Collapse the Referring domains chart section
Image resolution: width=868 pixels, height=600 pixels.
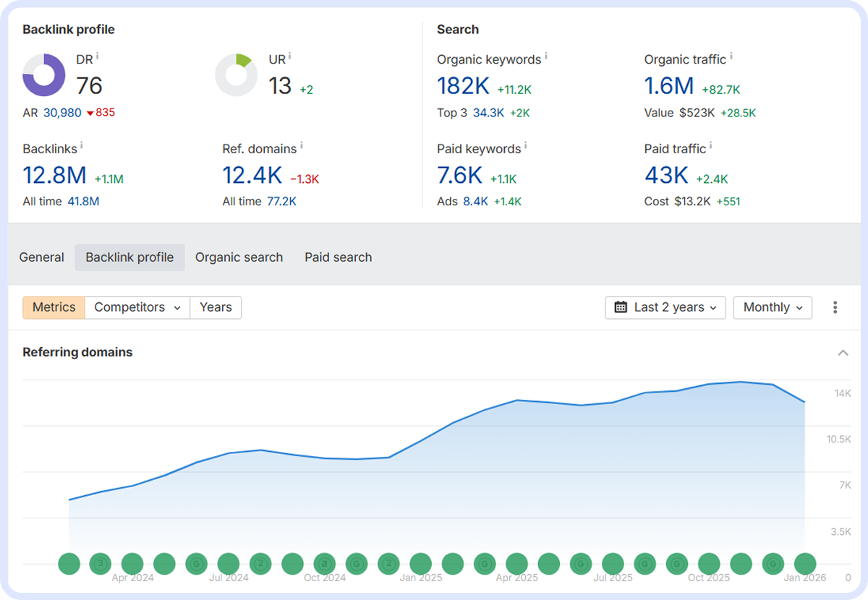coord(843,353)
